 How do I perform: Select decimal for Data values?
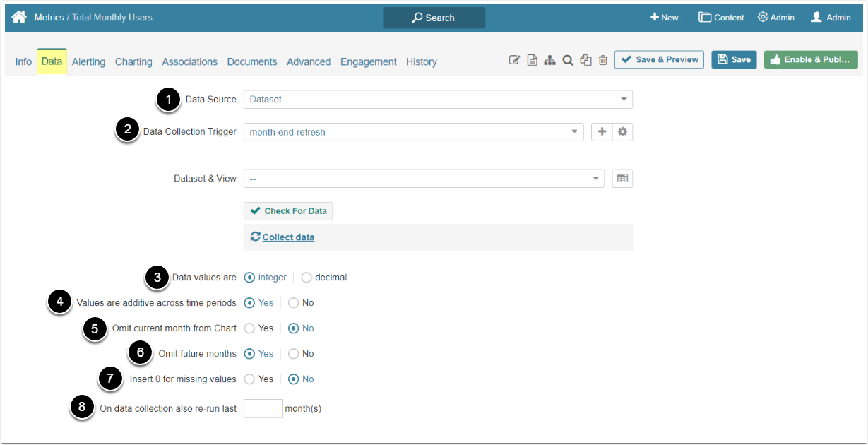[x=307, y=278]
